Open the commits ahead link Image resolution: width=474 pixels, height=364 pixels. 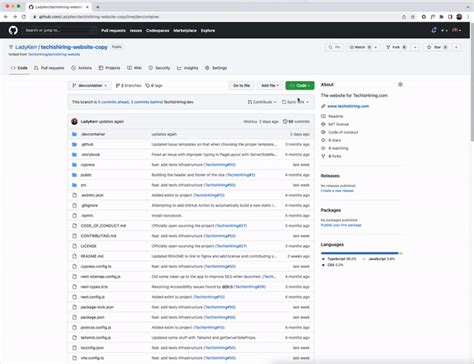[x=113, y=102]
